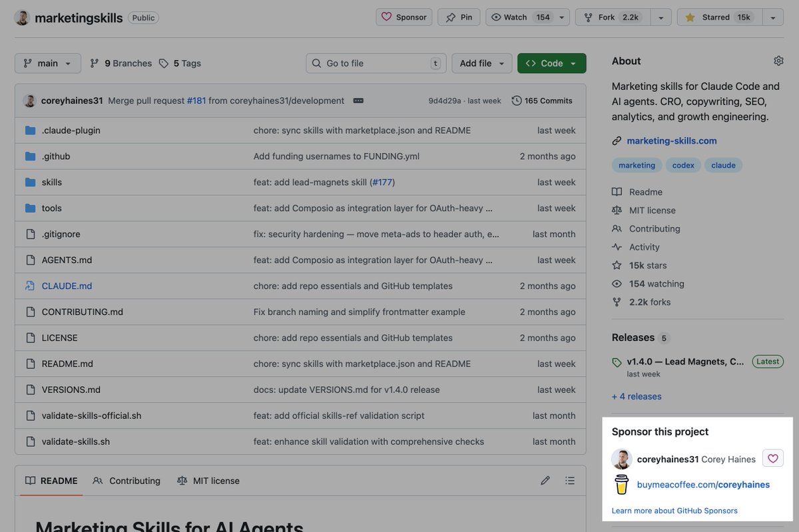Click the Watch button
Image resolution: width=799 pixels, height=532 pixels.
coord(521,17)
